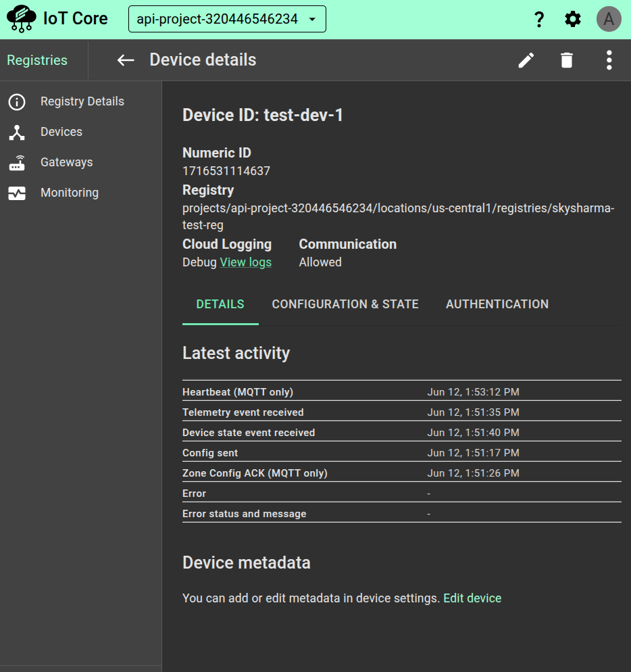Go back using the left arrow
The height and width of the screenshot is (672, 631).
click(126, 60)
